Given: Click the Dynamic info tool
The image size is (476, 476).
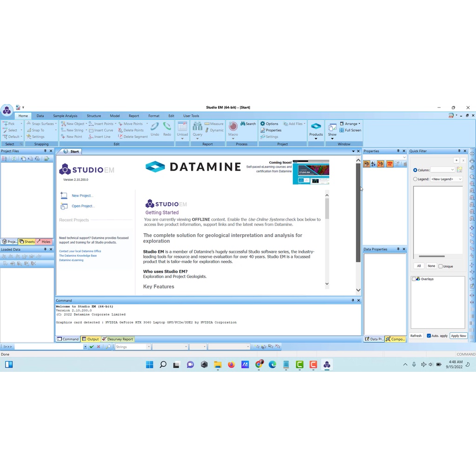Looking at the screenshot, I should pos(214,130).
